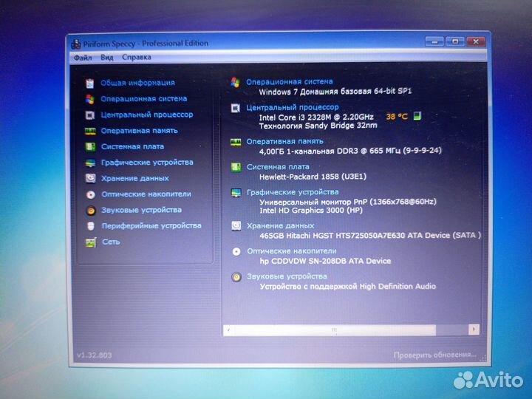
Task: Select Оперативная память in sidebar
Action: tap(140, 131)
